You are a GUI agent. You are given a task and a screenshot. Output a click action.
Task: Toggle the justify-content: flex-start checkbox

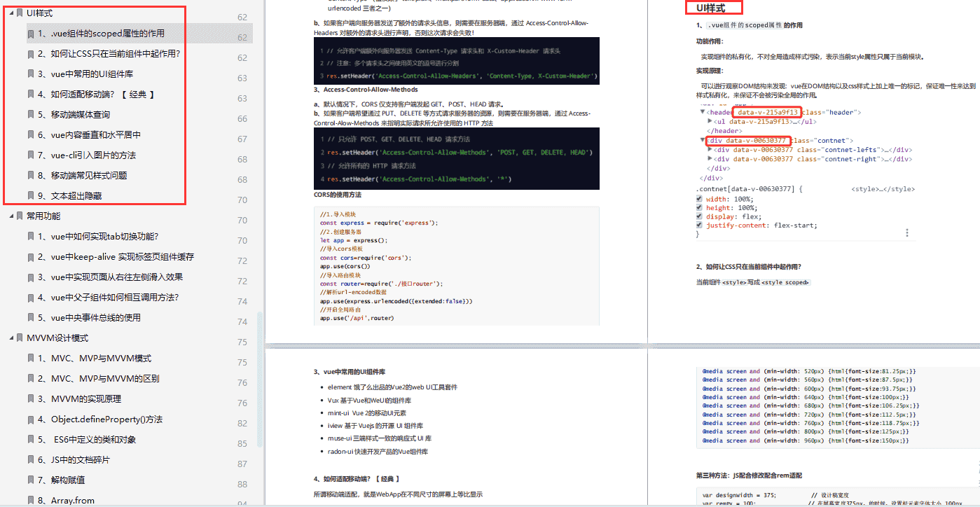[x=699, y=225]
